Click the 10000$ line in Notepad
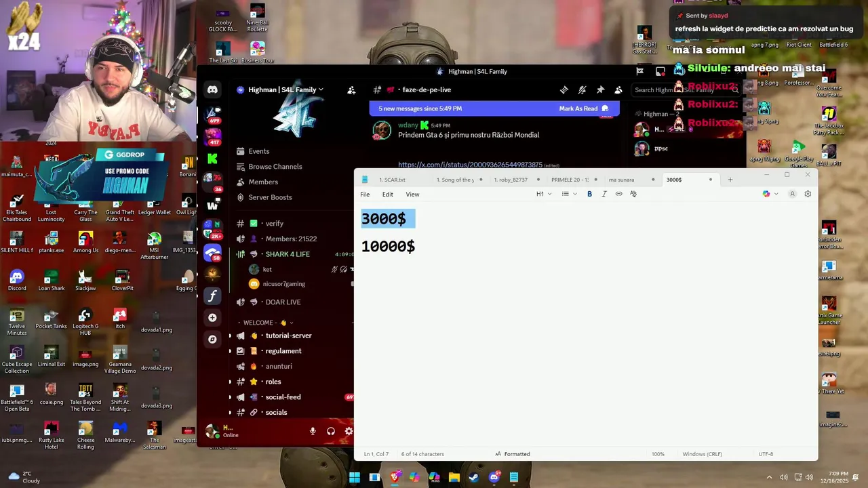This screenshot has height=488, width=868. (x=388, y=247)
